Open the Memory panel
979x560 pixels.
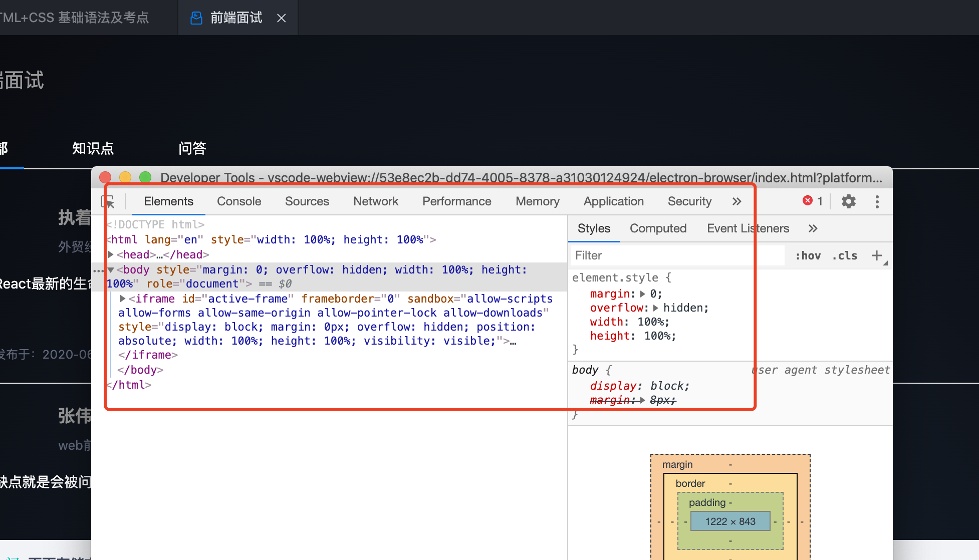point(538,201)
